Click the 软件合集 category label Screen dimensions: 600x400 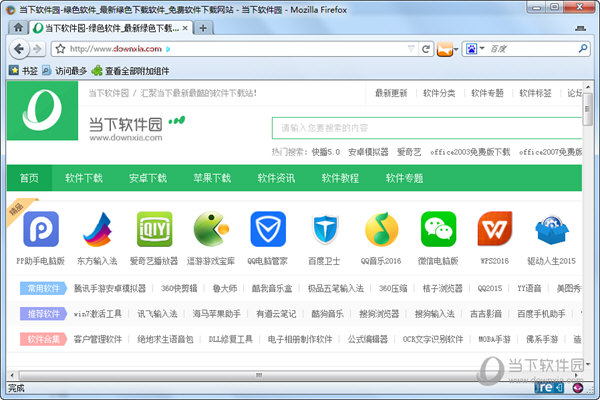(43, 339)
